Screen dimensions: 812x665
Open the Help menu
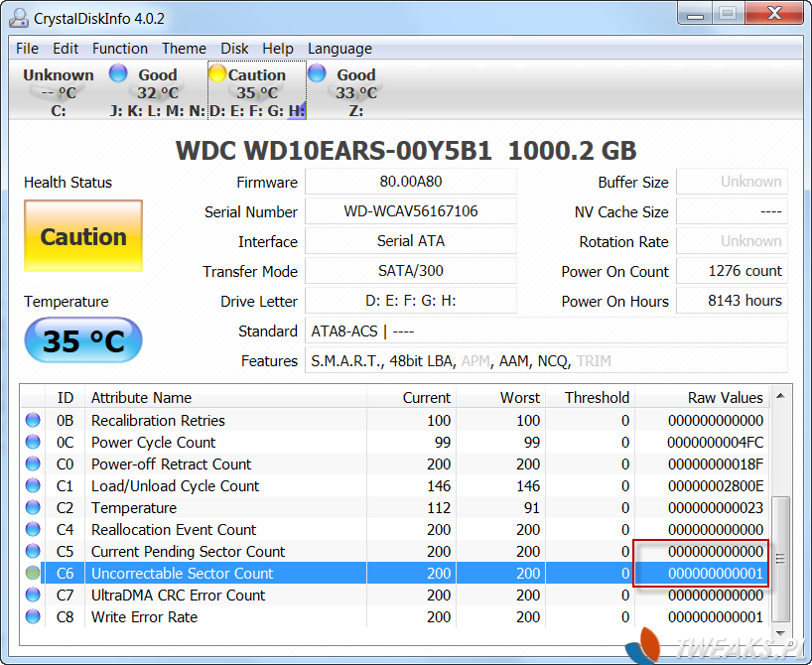(x=278, y=49)
